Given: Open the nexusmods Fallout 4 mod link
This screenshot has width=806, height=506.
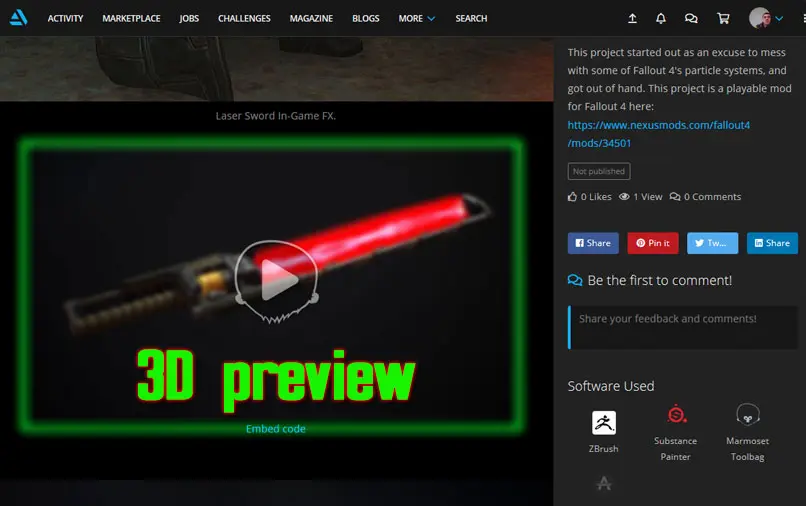Looking at the screenshot, I should click(x=658, y=134).
